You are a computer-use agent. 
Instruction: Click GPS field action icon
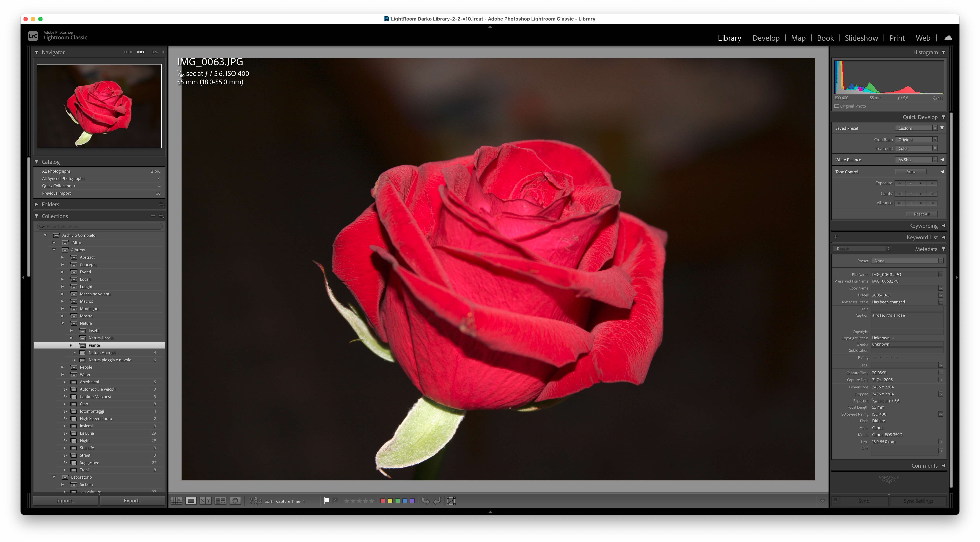[x=940, y=451]
